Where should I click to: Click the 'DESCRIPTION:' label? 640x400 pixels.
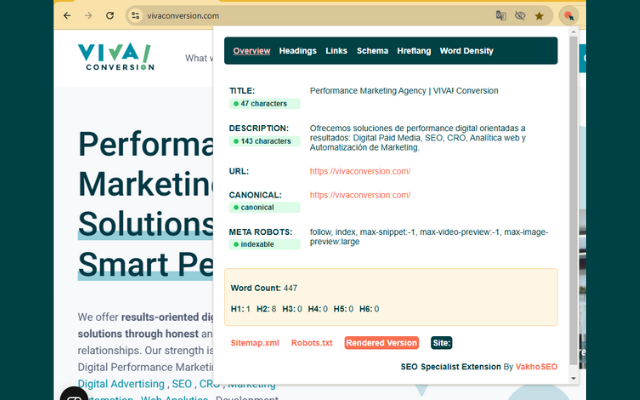[x=259, y=128]
